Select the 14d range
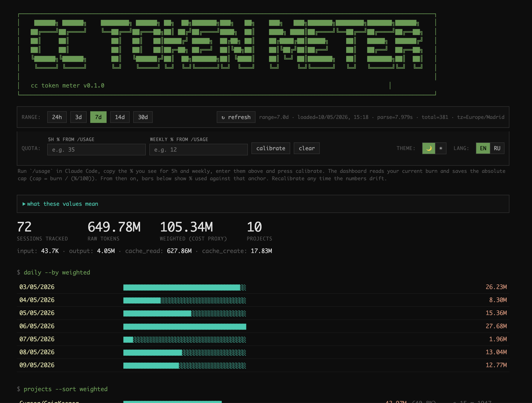 (x=120, y=117)
